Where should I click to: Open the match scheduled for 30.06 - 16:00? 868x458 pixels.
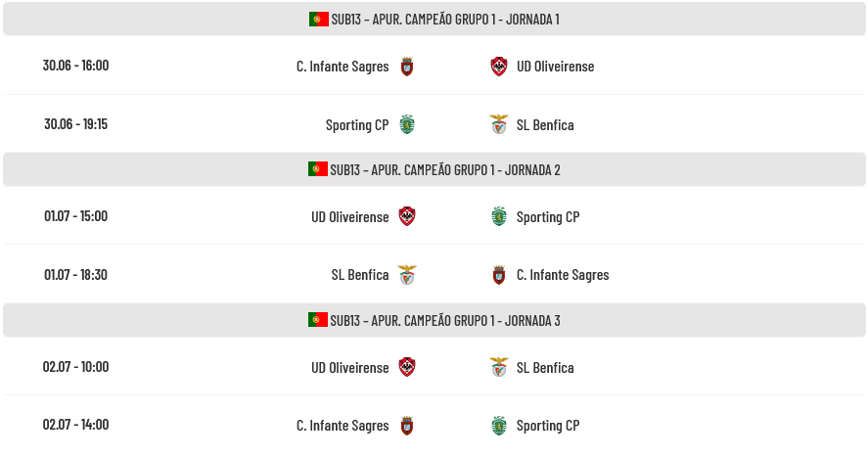(x=434, y=66)
